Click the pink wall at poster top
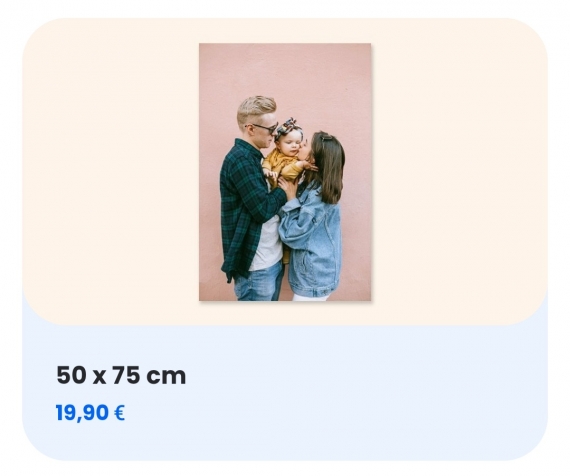The height and width of the screenshot is (476, 570). (285, 67)
